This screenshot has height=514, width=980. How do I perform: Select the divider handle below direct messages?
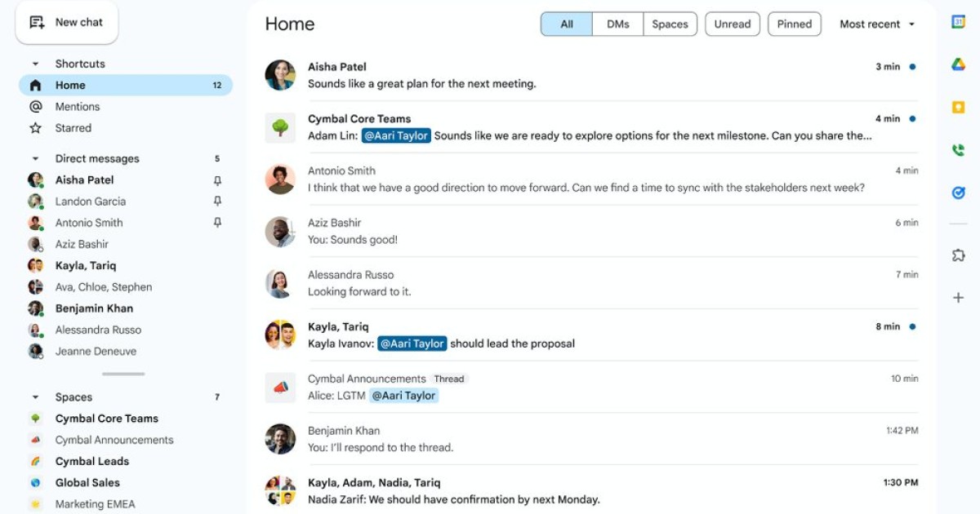click(x=123, y=374)
